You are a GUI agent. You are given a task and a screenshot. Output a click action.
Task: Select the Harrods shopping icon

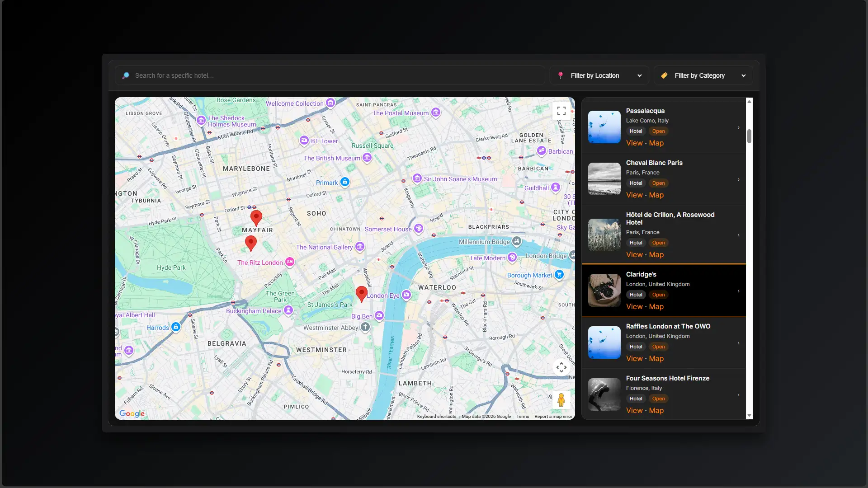176,327
